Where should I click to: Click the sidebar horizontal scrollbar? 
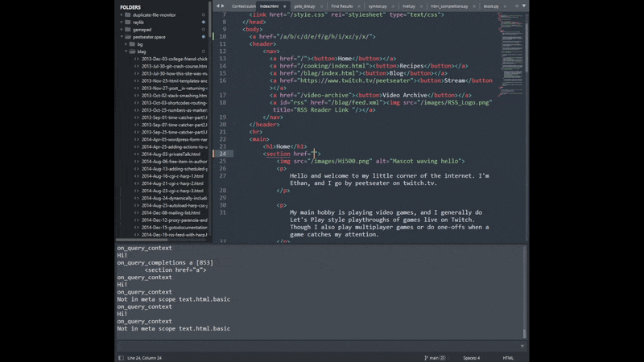142,240
